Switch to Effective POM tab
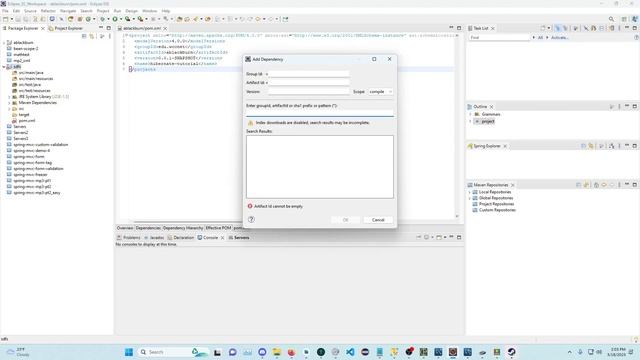Screen dimensions: 640x360 coord(218,228)
